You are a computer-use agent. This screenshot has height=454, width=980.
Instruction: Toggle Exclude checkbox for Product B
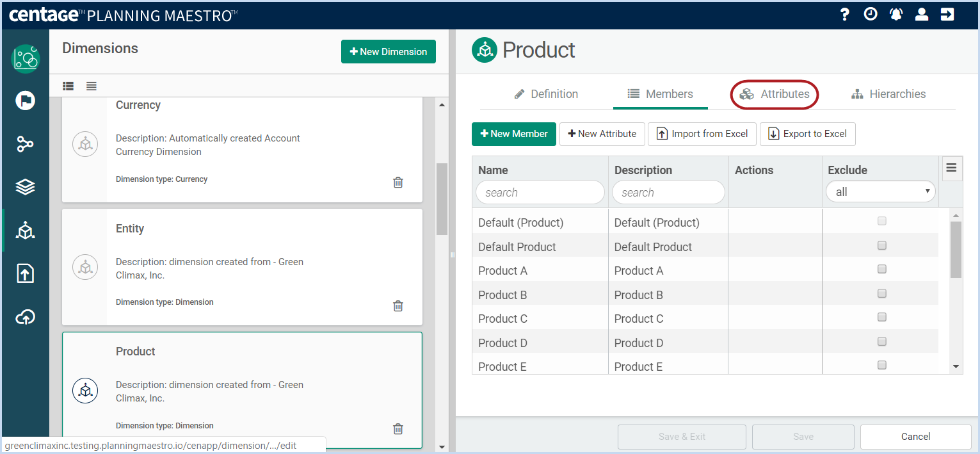[881, 293]
